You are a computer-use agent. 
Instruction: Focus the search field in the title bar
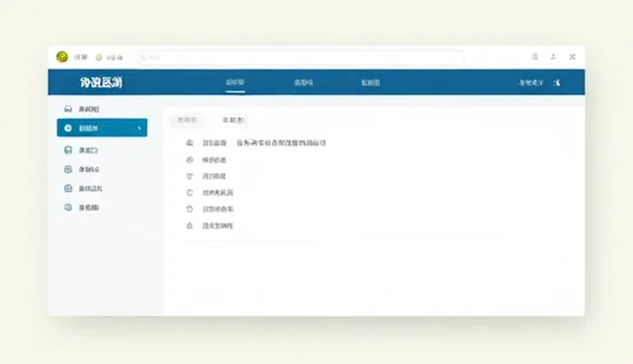click(301, 57)
